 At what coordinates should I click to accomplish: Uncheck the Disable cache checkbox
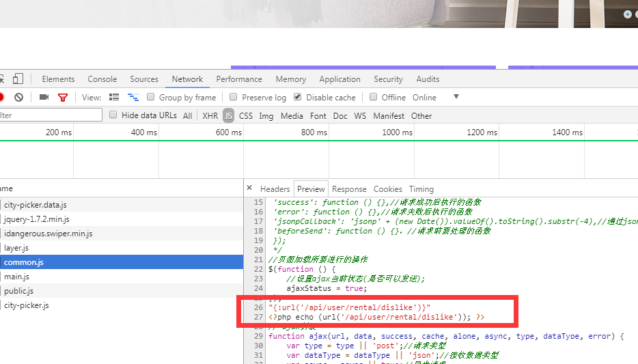click(297, 98)
